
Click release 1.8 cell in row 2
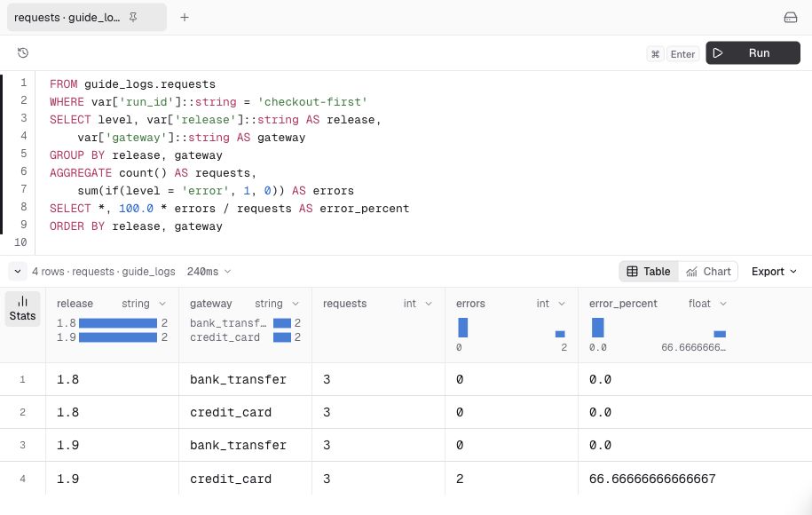coord(113,412)
